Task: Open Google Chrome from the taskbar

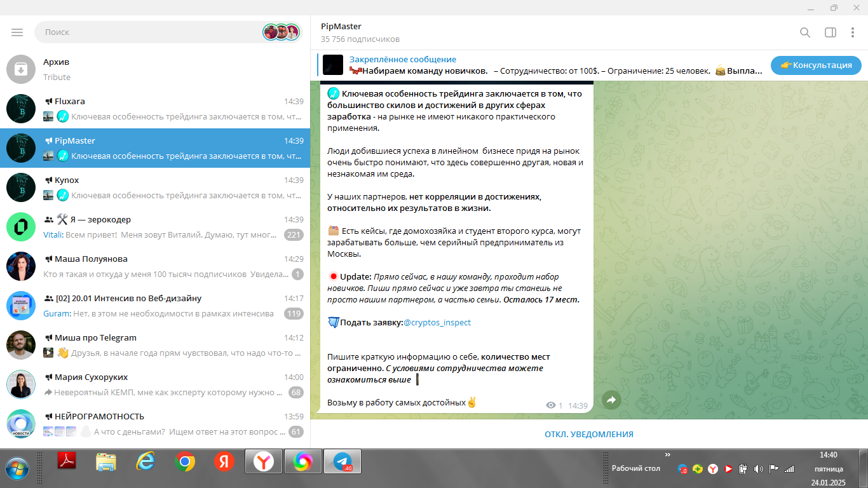Action: tap(185, 462)
